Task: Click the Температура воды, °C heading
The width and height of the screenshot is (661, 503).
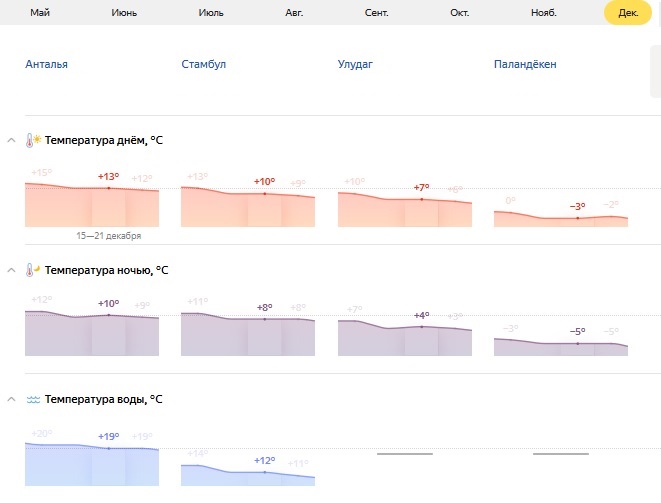Action: tap(103, 399)
